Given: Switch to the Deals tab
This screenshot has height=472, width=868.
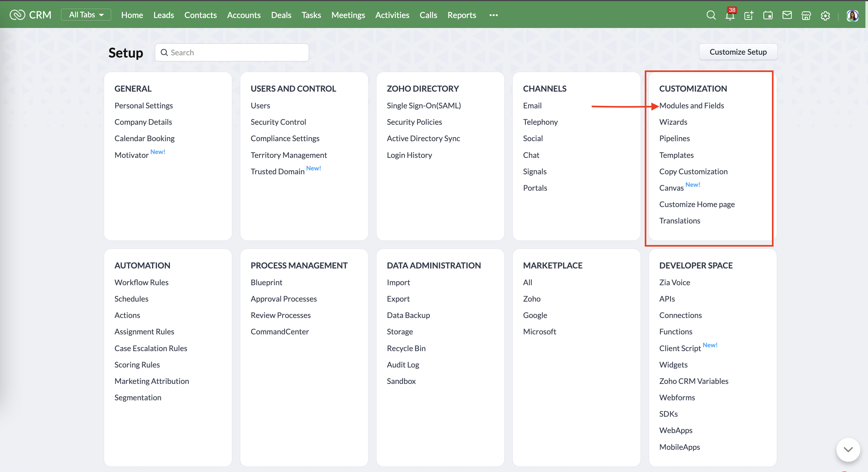Looking at the screenshot, I should (281, 15).
